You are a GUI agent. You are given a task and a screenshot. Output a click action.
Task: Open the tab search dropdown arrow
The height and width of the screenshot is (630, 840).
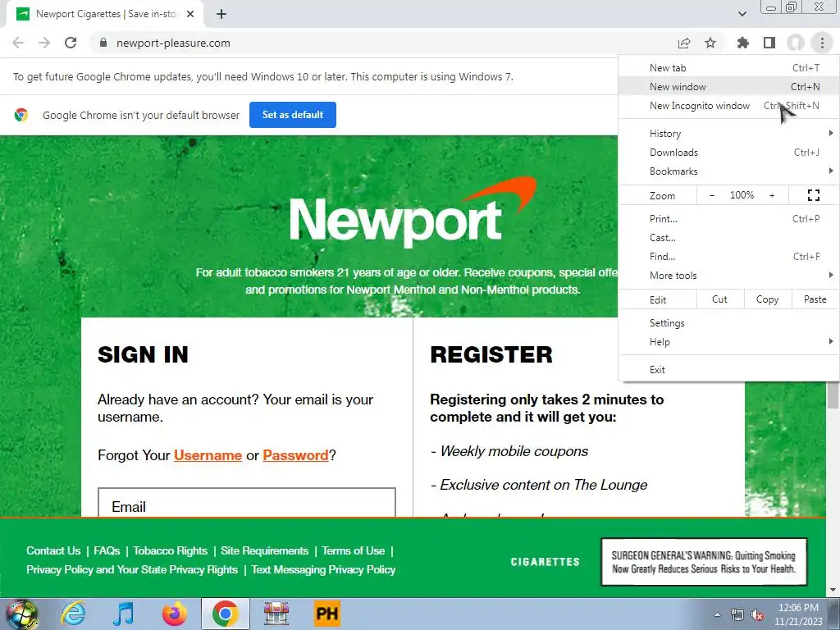tap(742, 14)
